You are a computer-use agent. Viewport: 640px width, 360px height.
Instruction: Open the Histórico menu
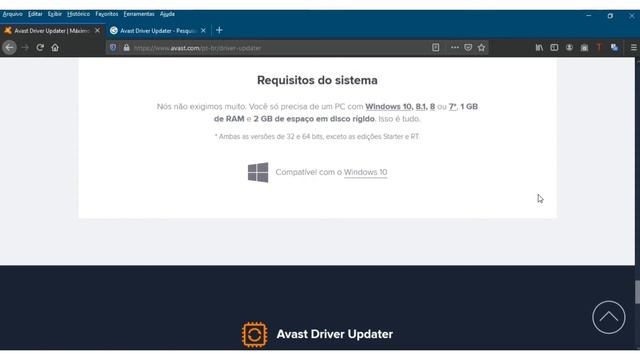[78, 14]
